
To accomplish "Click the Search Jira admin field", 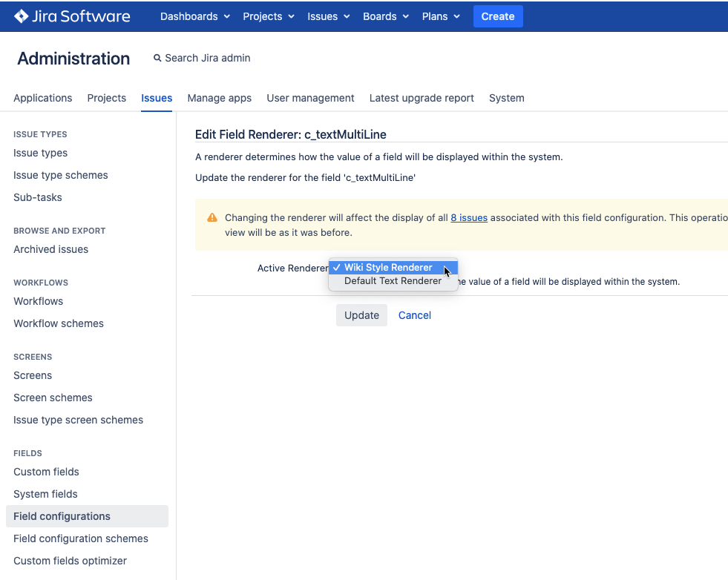I will (x=208, y=58).
